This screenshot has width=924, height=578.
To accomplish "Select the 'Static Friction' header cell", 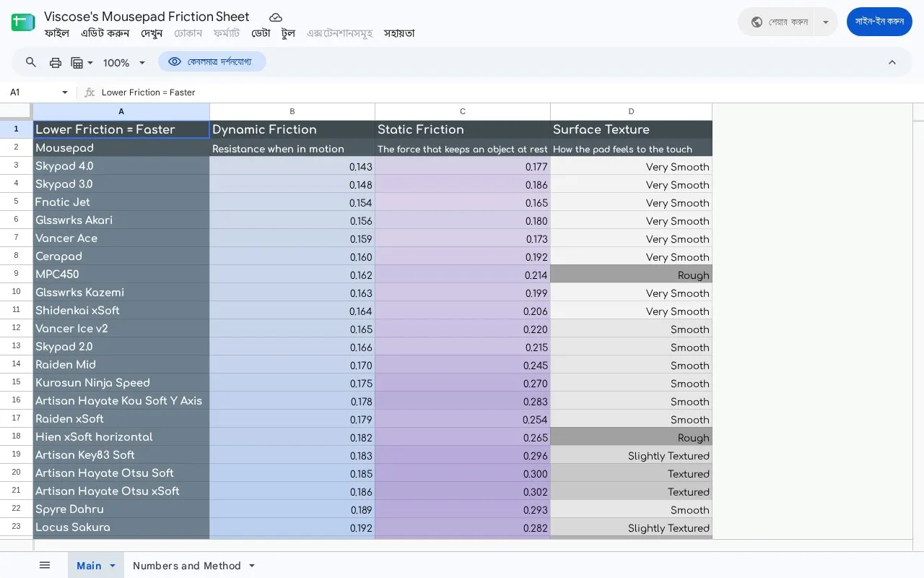I will point(463,129).
